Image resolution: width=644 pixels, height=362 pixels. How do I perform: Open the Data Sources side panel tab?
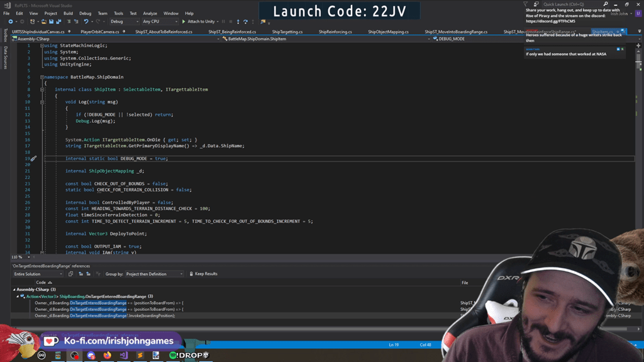pyautogui.click(x=5, y=57)
